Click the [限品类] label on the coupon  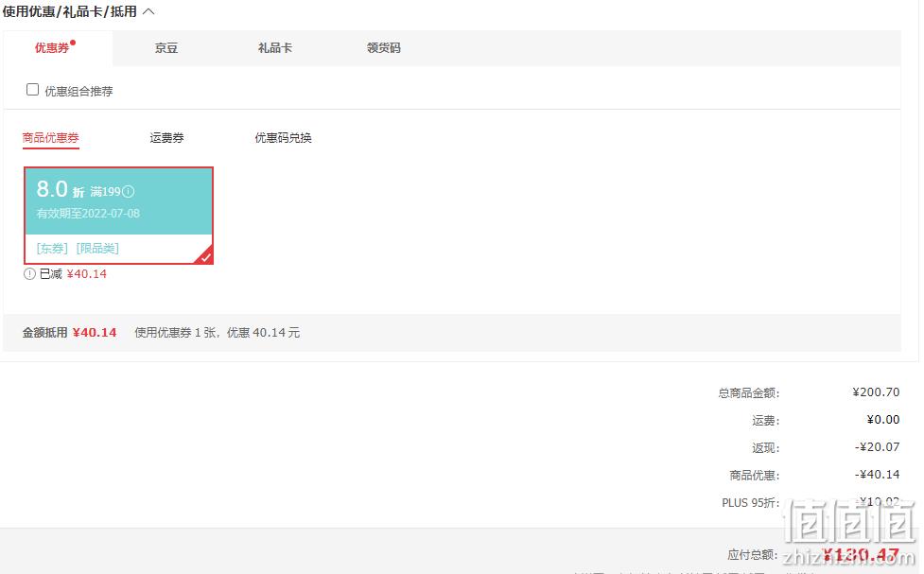pyautogui.click(x=97, y=248)
